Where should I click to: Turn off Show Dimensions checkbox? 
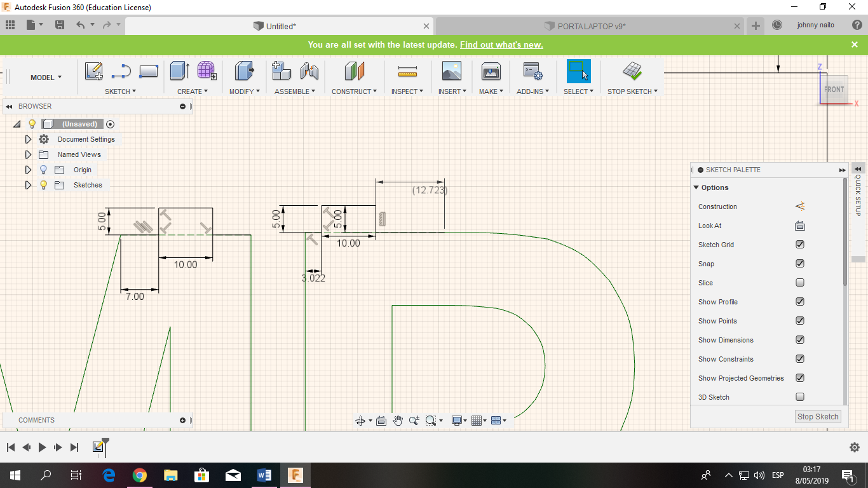[800, 340]
